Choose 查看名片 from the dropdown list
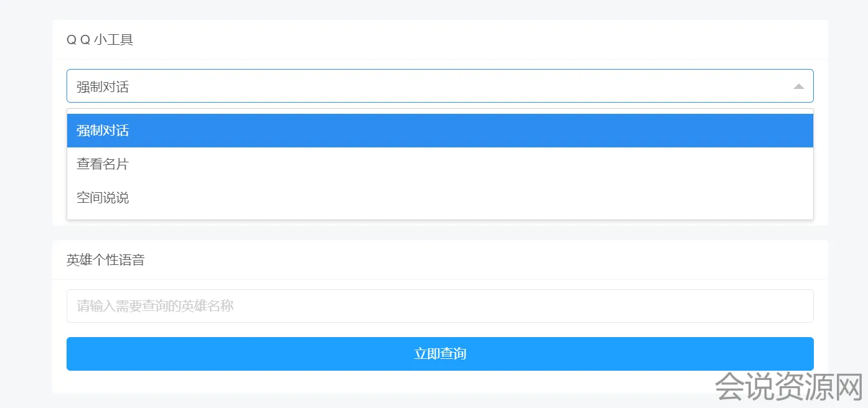The width and height of the screenshot is (868, 408). (x=103, y=164)
